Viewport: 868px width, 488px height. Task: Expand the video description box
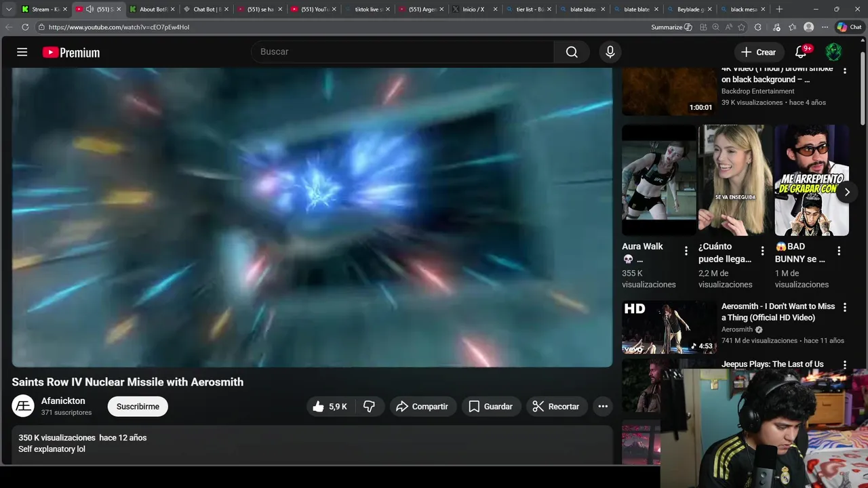(312, 445)
